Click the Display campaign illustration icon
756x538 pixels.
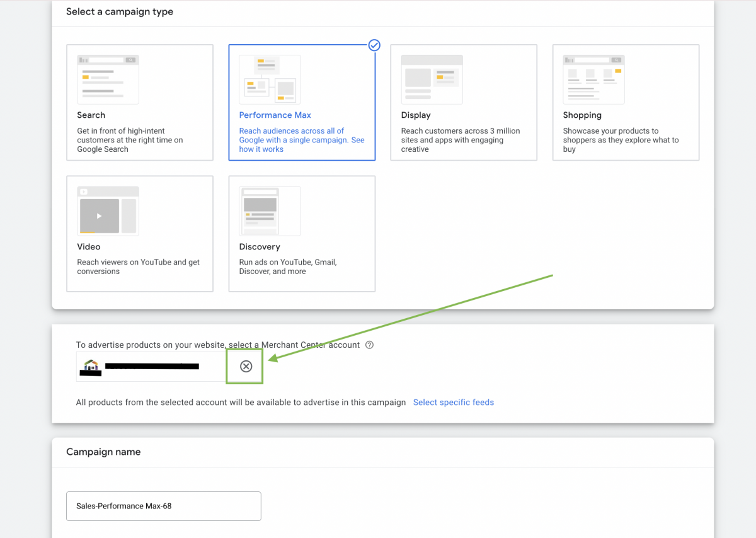432,79
